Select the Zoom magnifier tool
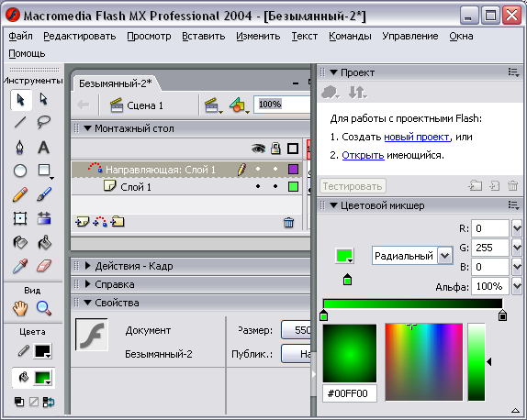This screenshot has height=420, width=527. pos(44,308)
